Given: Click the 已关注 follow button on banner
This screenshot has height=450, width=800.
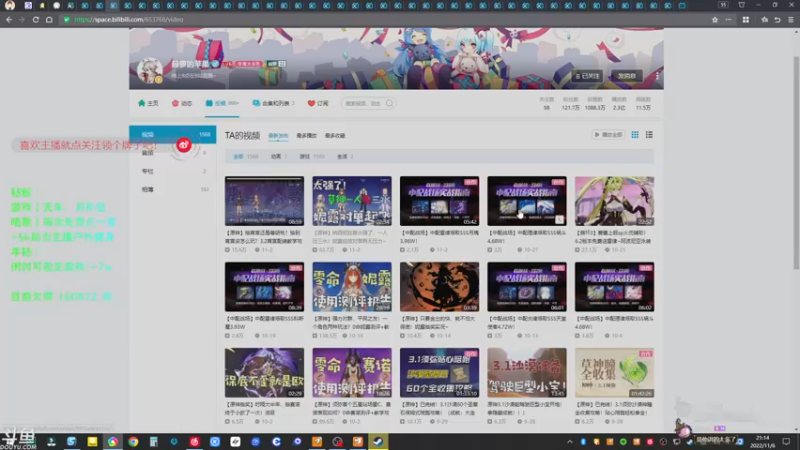Looking at the screenshot, I should coord(587,76).
